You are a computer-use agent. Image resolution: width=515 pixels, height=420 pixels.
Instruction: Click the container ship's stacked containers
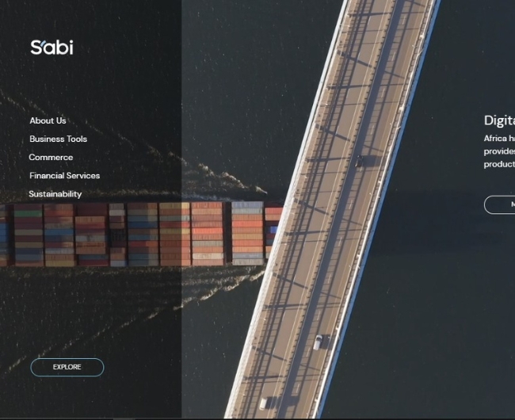(138, 234)
